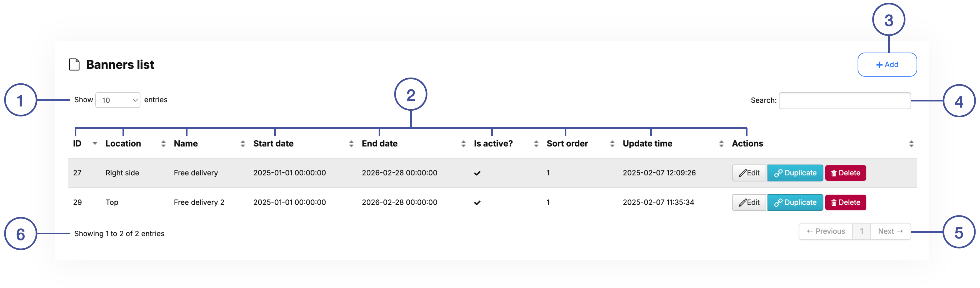Click sort arrows beside Start date column

351,144
